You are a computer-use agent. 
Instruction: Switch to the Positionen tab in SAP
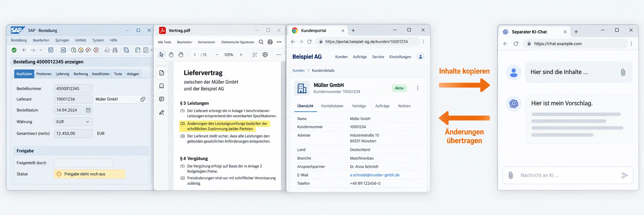44,74
